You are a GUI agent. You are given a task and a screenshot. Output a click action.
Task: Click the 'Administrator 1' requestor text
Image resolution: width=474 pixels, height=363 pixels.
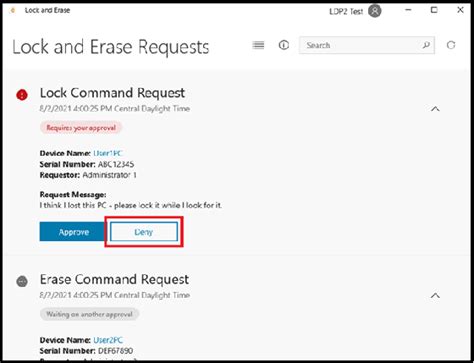pos(109,175)
